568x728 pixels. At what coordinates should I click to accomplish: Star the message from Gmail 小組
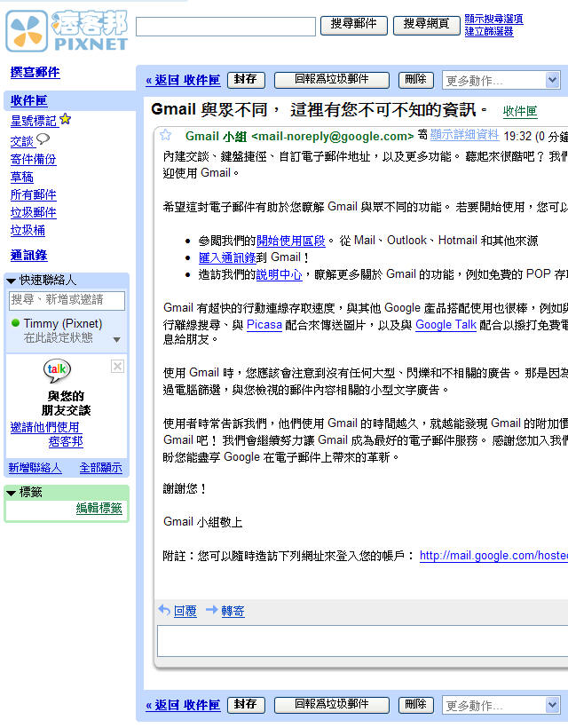[x=166, y=135]
